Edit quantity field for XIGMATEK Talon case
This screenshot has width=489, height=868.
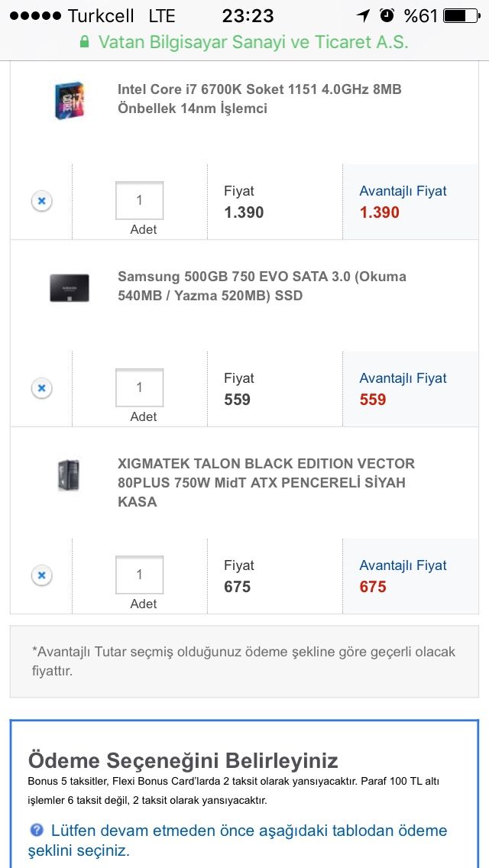tap(139, 575)
